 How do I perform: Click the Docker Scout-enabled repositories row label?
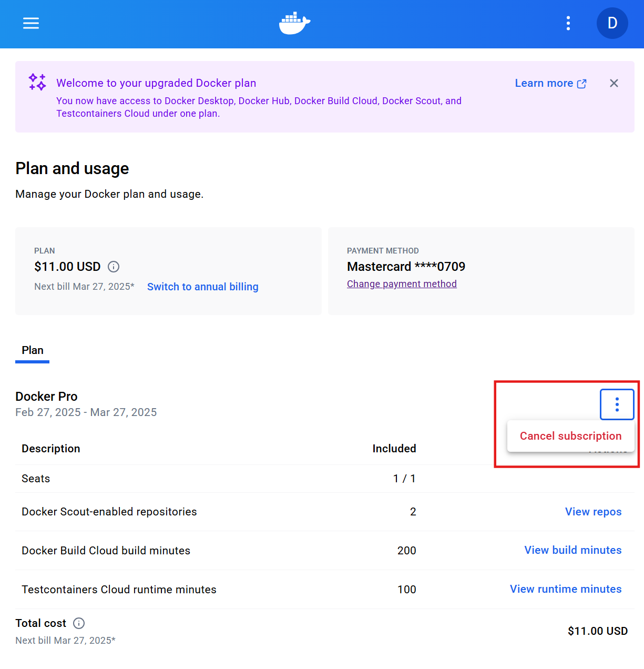pos(109,512)
